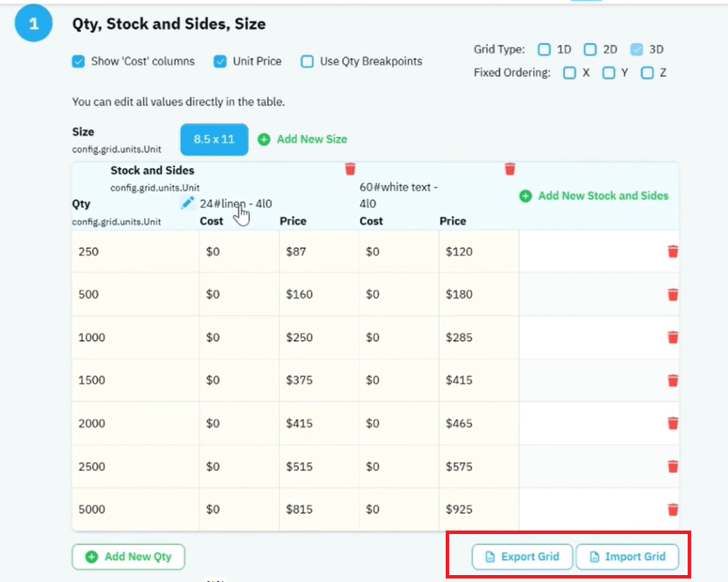Toggle the Unit Price checkbox
This screenshot has height=582, width=728.
[220, 61]
